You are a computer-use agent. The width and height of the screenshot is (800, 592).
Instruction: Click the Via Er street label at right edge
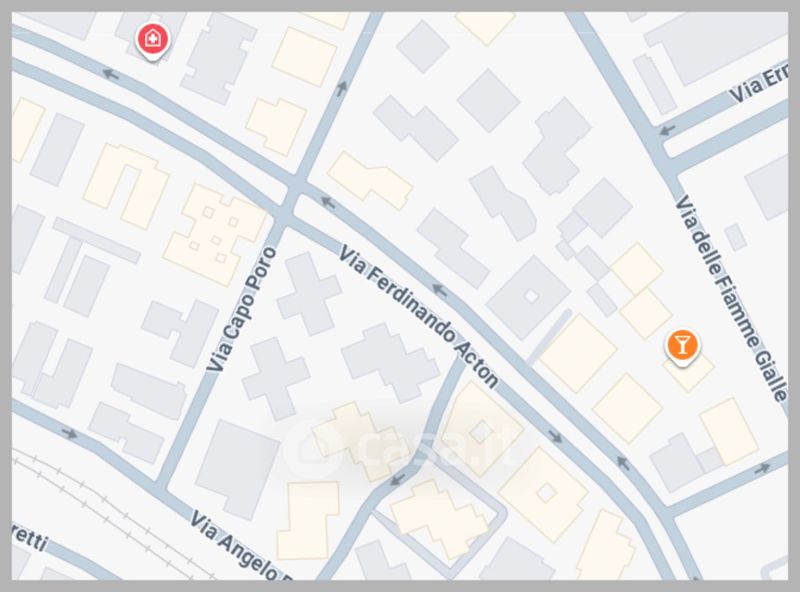pos(759,87)
